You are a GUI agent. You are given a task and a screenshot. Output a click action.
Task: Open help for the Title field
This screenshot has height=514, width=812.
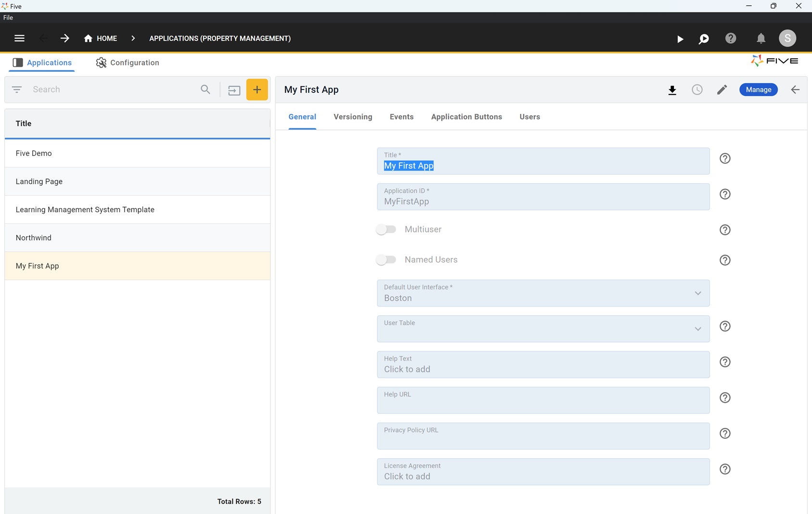724,158
